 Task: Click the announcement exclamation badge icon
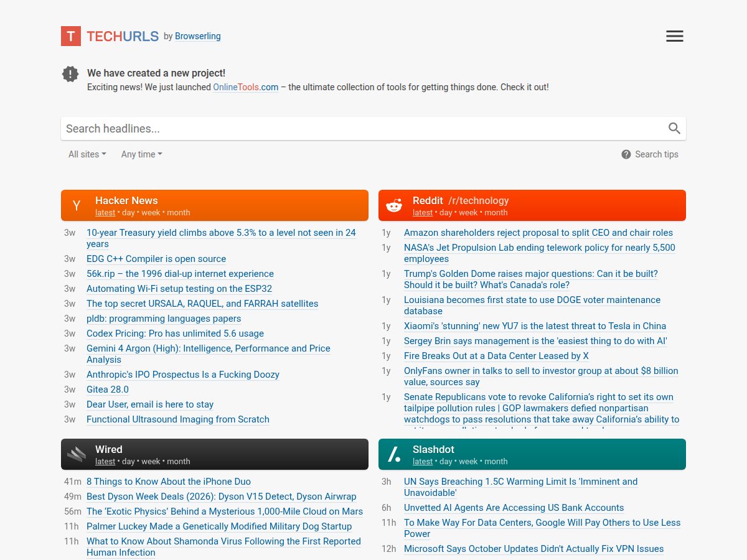coord(70,74)
